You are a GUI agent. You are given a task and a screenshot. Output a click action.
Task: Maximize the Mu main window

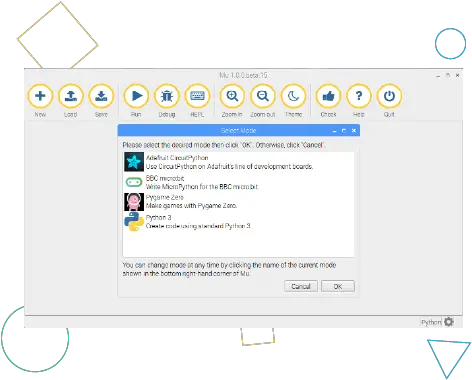tap(448, 75)
